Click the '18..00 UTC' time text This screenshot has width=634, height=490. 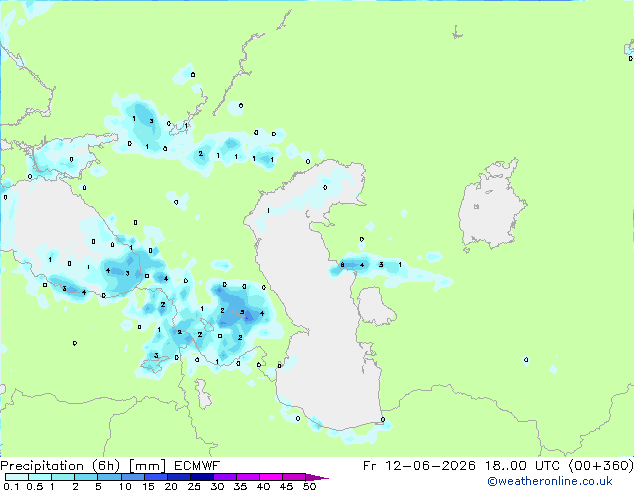tap(522, 466)
